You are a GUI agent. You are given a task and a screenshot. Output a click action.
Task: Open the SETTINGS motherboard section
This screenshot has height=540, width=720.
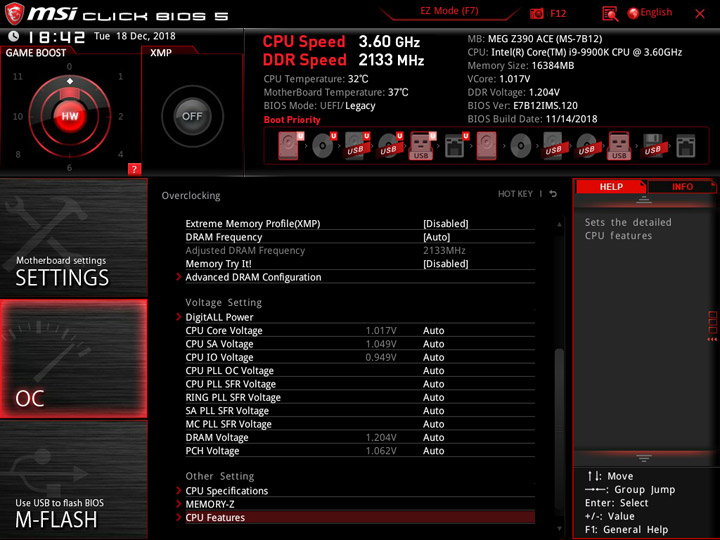(73, 238)
